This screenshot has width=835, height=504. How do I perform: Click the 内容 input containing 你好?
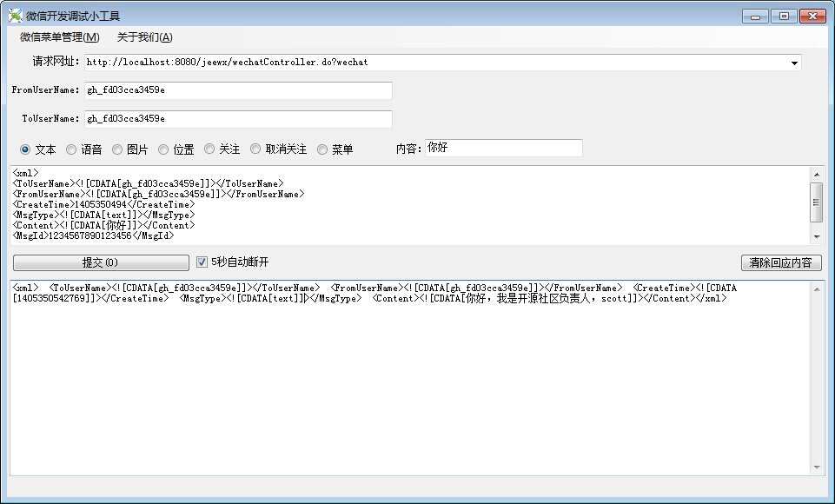click(x=504, y=148)
